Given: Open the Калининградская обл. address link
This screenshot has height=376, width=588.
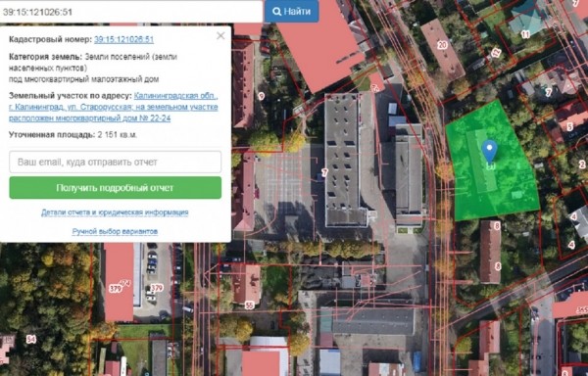Looking at the screenshot, I should (x=114, y=107).
